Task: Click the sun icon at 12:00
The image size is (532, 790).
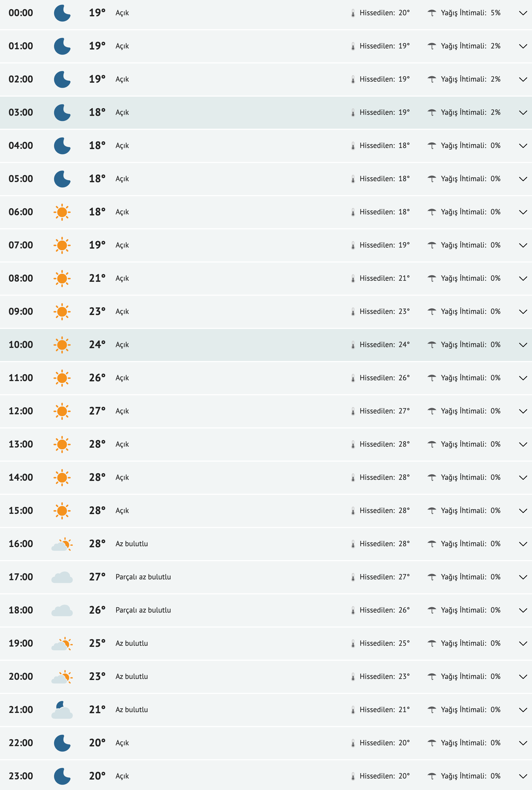Action: click(x=62, y=411)
